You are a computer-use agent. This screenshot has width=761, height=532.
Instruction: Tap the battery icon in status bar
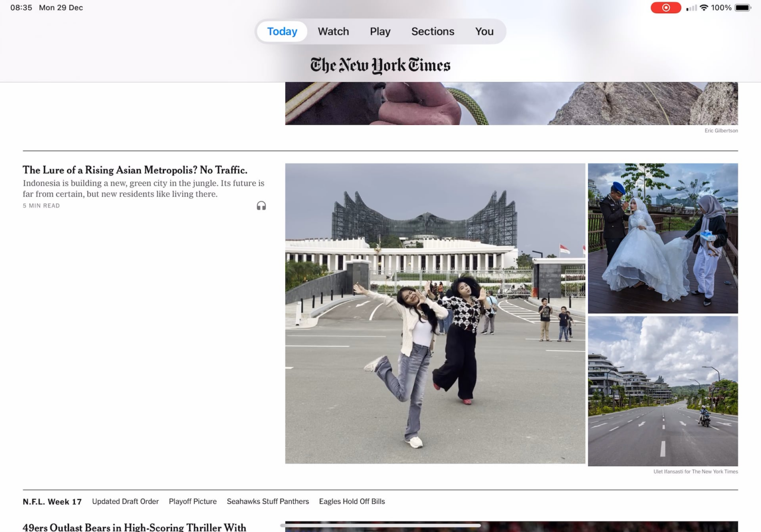pos(743,8)
